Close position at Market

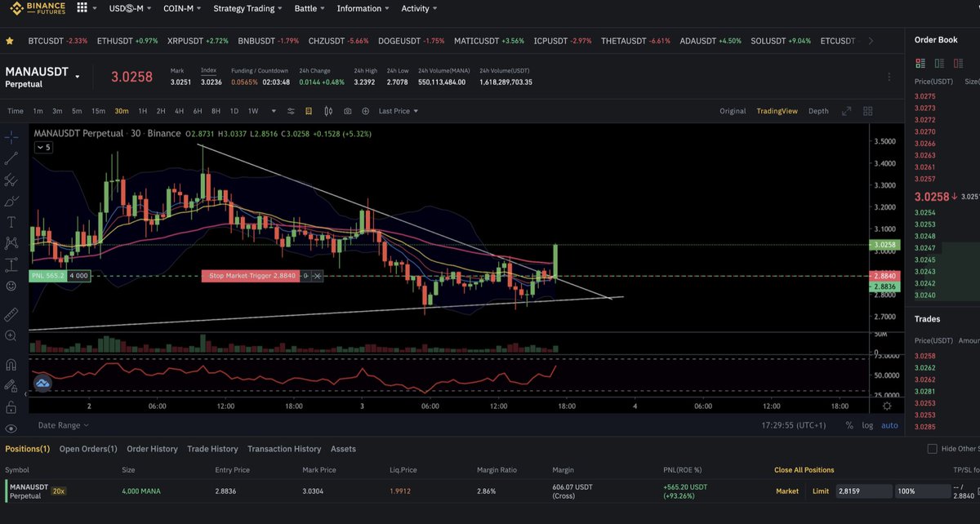click(x=787, y=491)
